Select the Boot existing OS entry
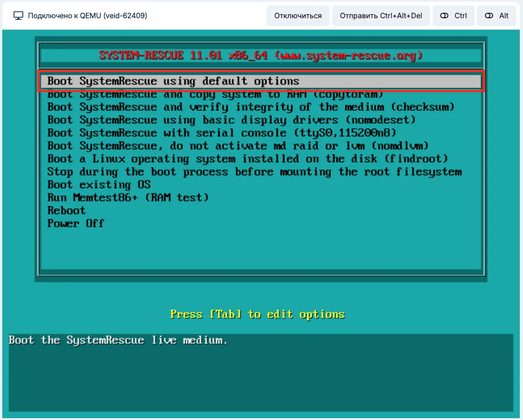Image resolution: width=523 pixels, height=420 pixels. pyautogui.click(x=99, y=185)
